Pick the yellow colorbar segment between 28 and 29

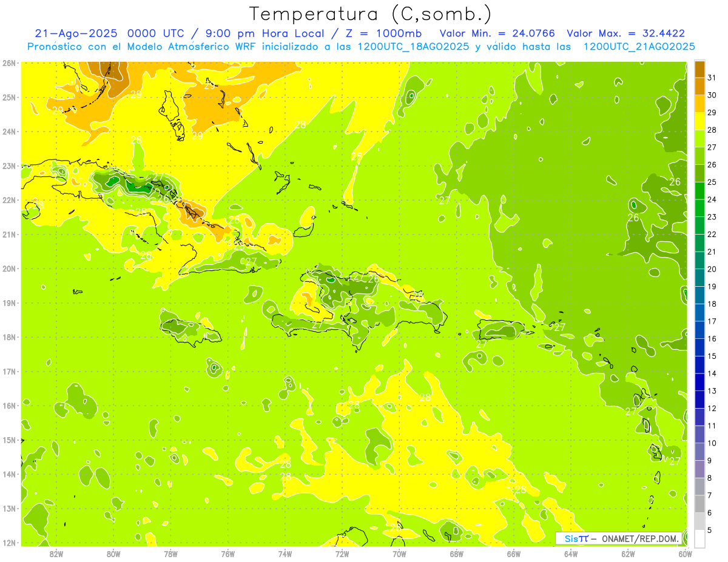pyautogui.click(x=699, y=121)
